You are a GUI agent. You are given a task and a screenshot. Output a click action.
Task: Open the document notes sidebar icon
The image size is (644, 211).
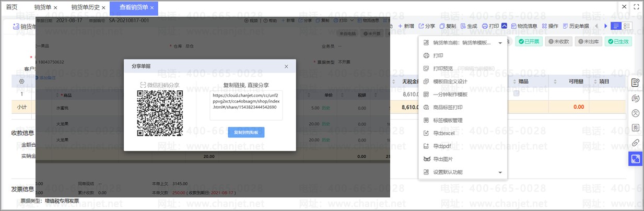pyautogui.click(x=635, y=83)
